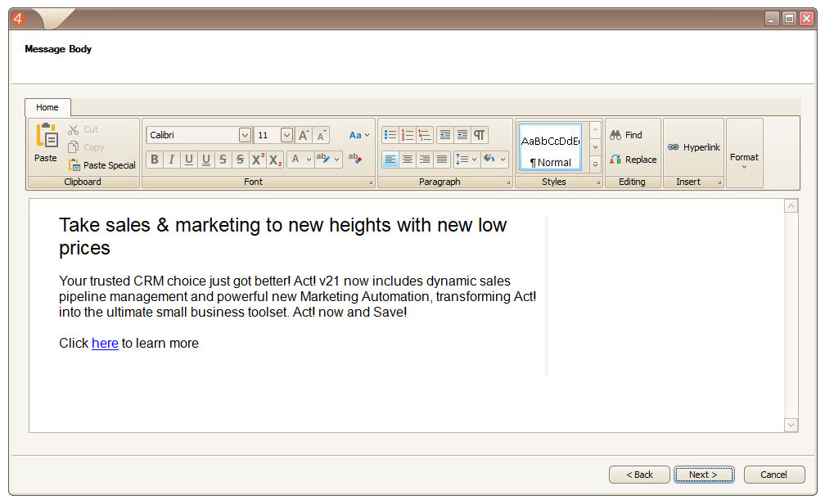Apply font color with the A button

295,159
